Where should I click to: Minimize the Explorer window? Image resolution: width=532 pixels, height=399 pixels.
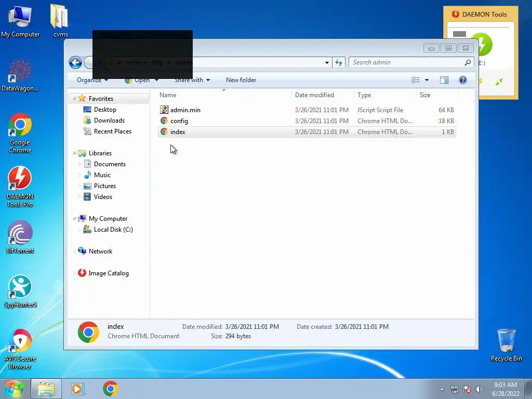pyautogui.click(x=431, y=48)
